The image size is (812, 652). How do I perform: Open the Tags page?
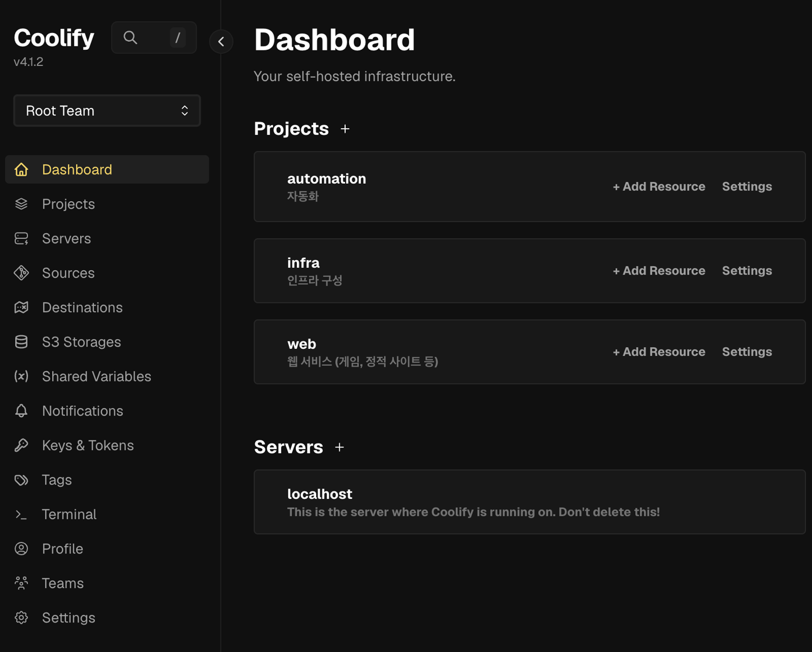click(107, 480)
